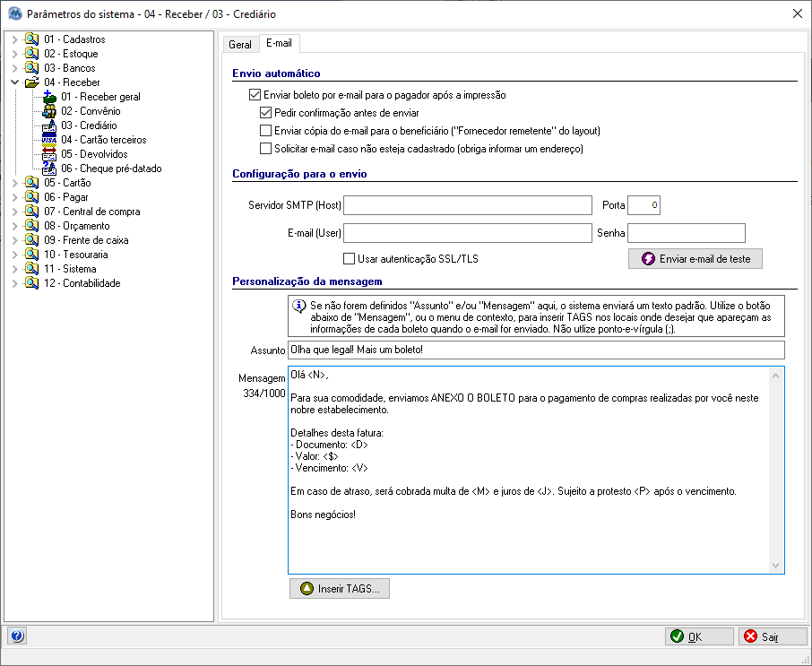The height and width of the screenshot is (666, 812).
Task: Expand the 09 - Frente de caixa node
Action: pyautogui.click(x=14, y=240)
